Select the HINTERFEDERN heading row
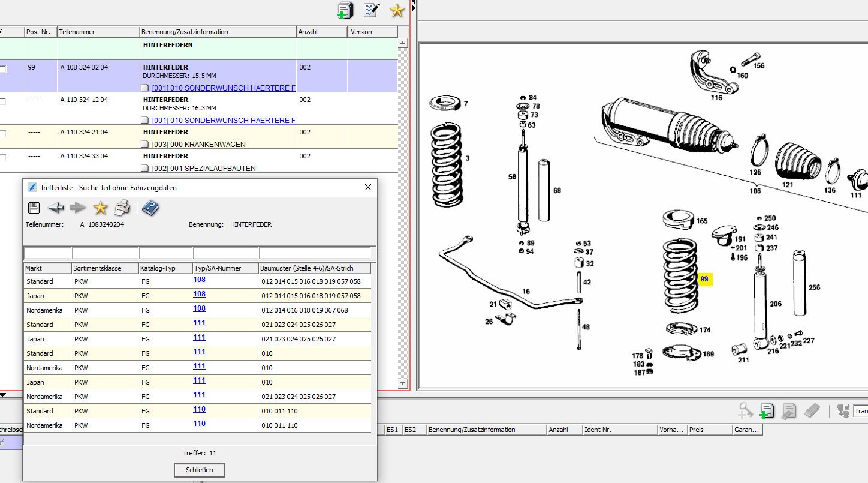The width and height of the screenshot is (868, 483). (198, 49)
